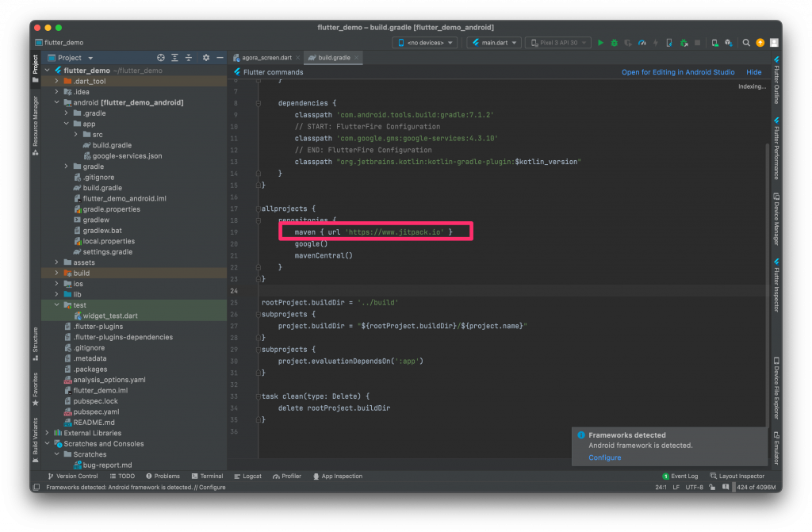Screen dimensions: 812x532
Task: Open the Logcat tool window tab
Action: tap(247, 476)
